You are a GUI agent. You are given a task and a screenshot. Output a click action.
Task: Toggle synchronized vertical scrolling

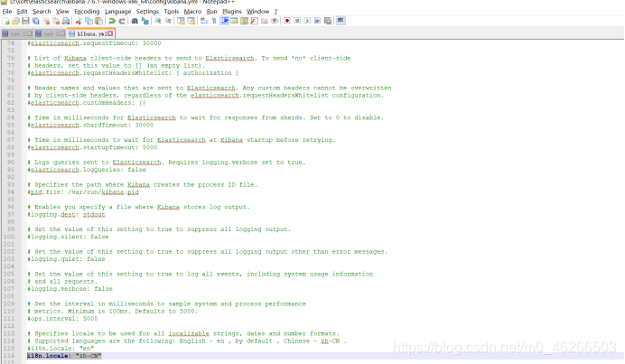(181, 21)
